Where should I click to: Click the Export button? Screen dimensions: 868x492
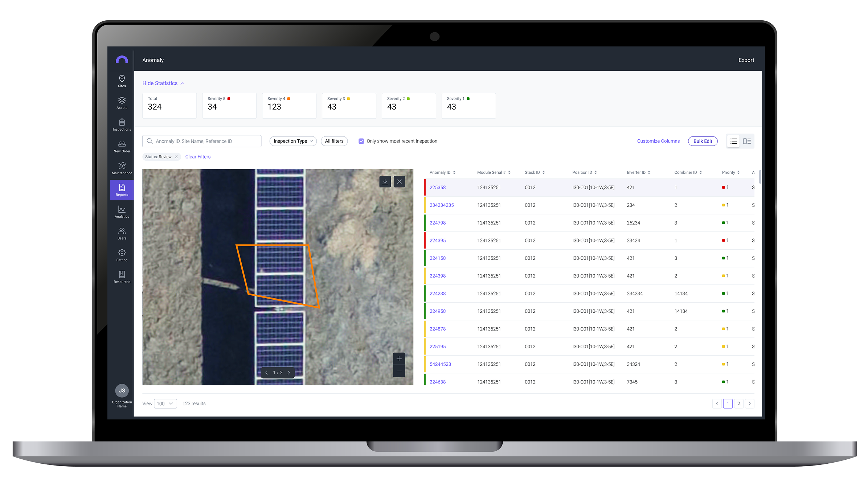(x=746, y=60)
